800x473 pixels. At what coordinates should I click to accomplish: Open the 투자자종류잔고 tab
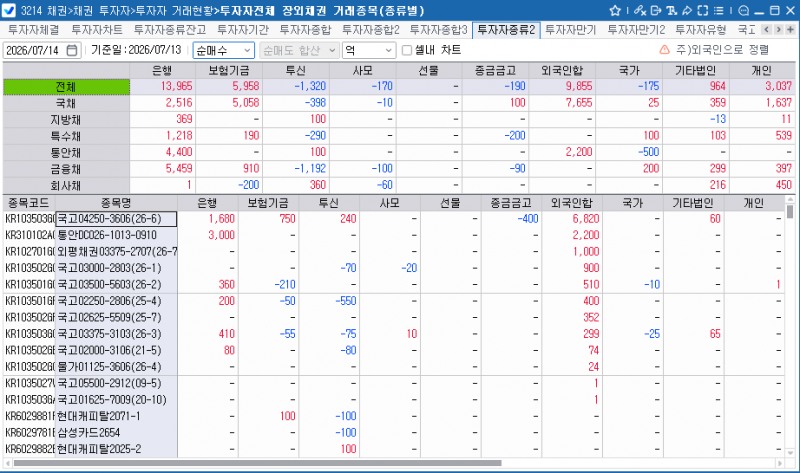(170, 30)
